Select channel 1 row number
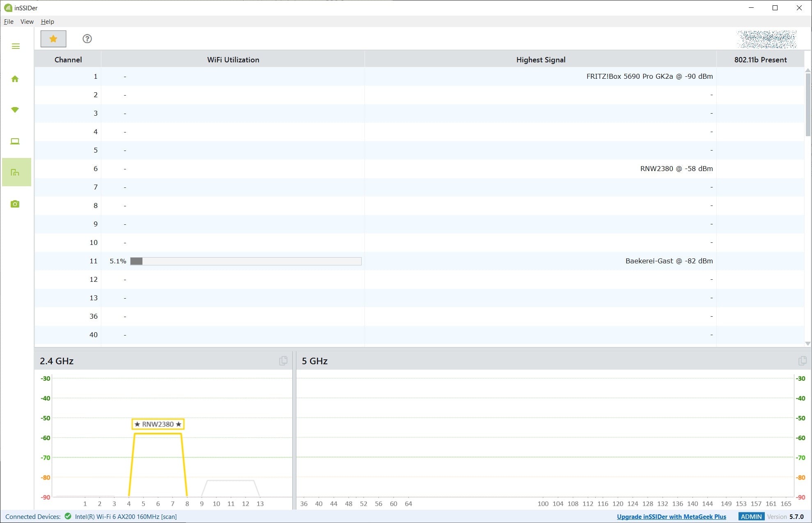This screenshot has height=523, width=812. click(x=96, y=76)
